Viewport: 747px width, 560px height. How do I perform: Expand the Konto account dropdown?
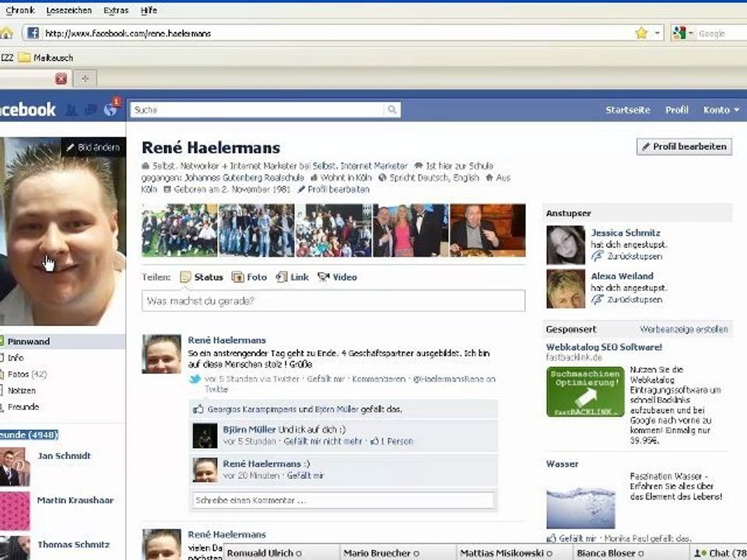[x=721, y=110]
